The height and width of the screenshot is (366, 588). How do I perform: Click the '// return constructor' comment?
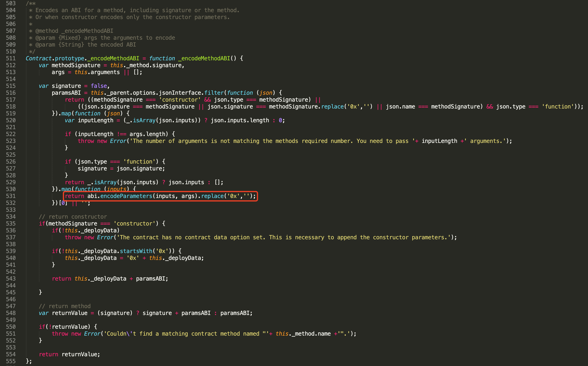(x=73, y=217)
